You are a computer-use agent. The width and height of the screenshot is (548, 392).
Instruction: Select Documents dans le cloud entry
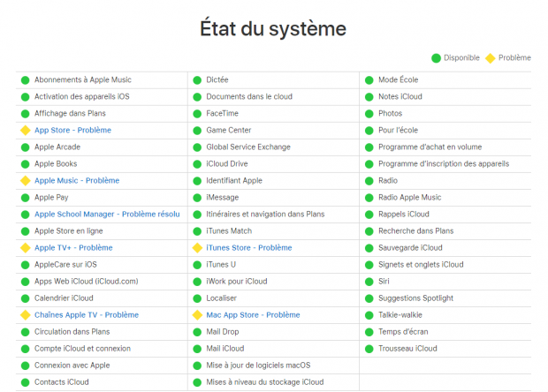pyautogui.click(x=249, y=96)
